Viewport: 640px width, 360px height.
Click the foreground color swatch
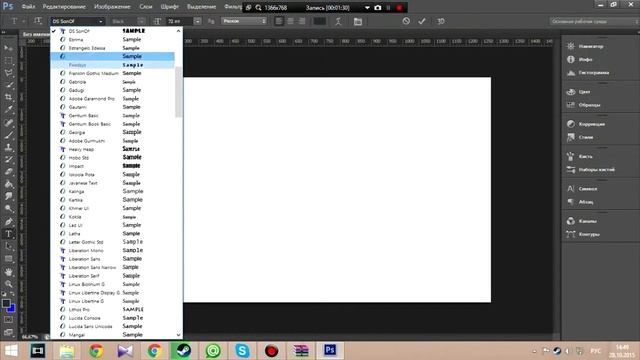[x=6, y=303]
